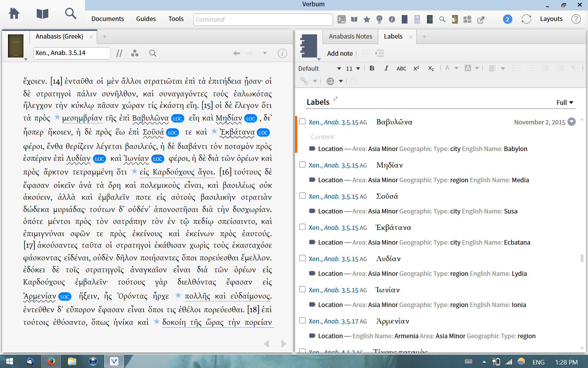Open the globe language dropdown arrow

pyautogui.click(x=341, y=81)
